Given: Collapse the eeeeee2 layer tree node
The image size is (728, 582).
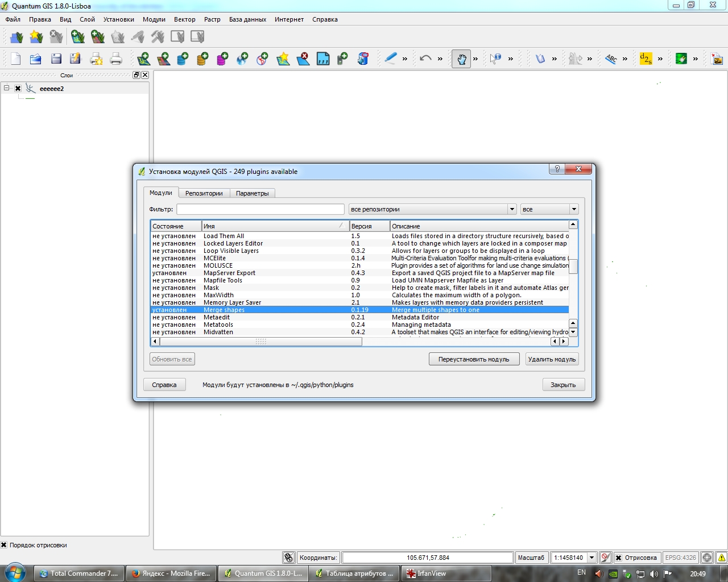Looking at the screenshot, I should click(7, 88).
